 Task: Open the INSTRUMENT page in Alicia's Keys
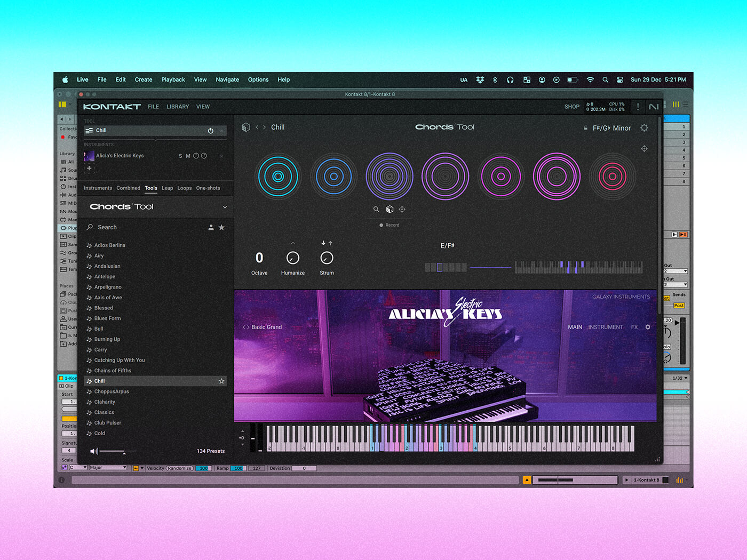tap(606, 327)
